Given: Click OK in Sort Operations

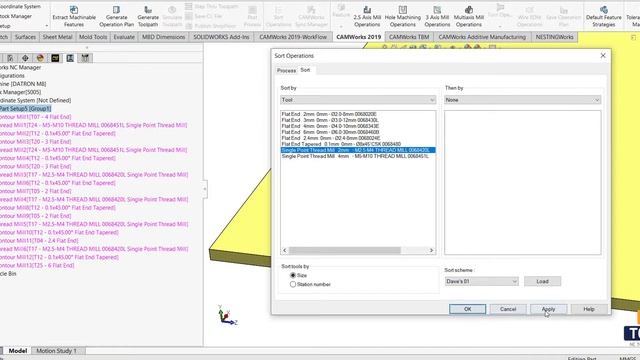Looking at the screenshot, I should pos(467,309).
